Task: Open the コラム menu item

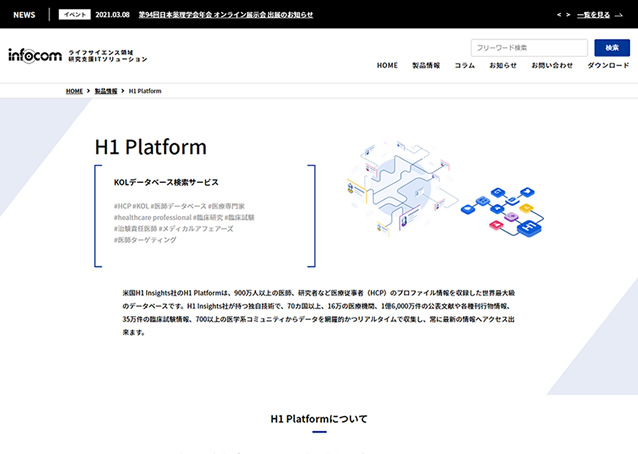Action: tap(464, 65)
